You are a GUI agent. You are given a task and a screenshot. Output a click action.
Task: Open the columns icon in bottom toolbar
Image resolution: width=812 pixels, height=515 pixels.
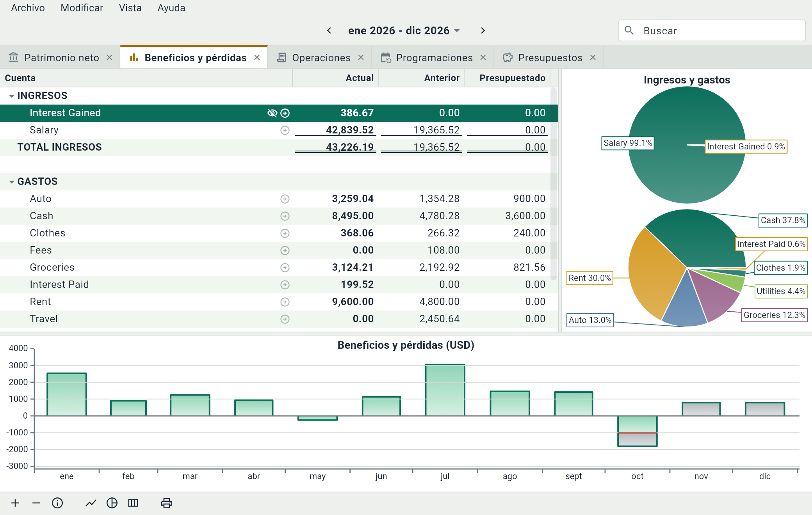point(133,503)
